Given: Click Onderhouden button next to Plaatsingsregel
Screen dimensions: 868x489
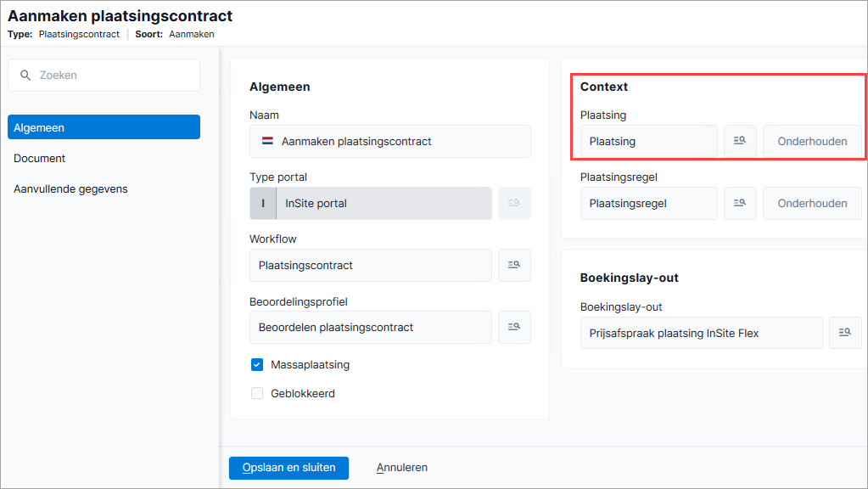Looking at the screenshot, I should [812, 203].
